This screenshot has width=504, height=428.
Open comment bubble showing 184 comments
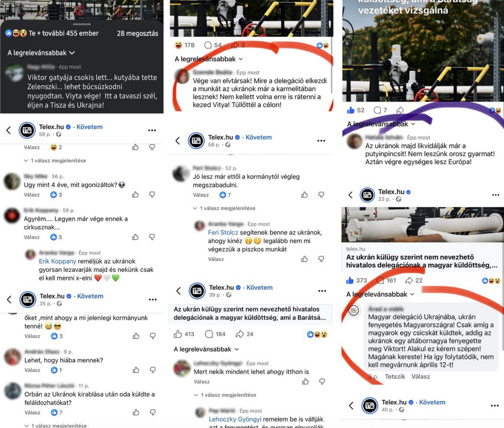209,334
